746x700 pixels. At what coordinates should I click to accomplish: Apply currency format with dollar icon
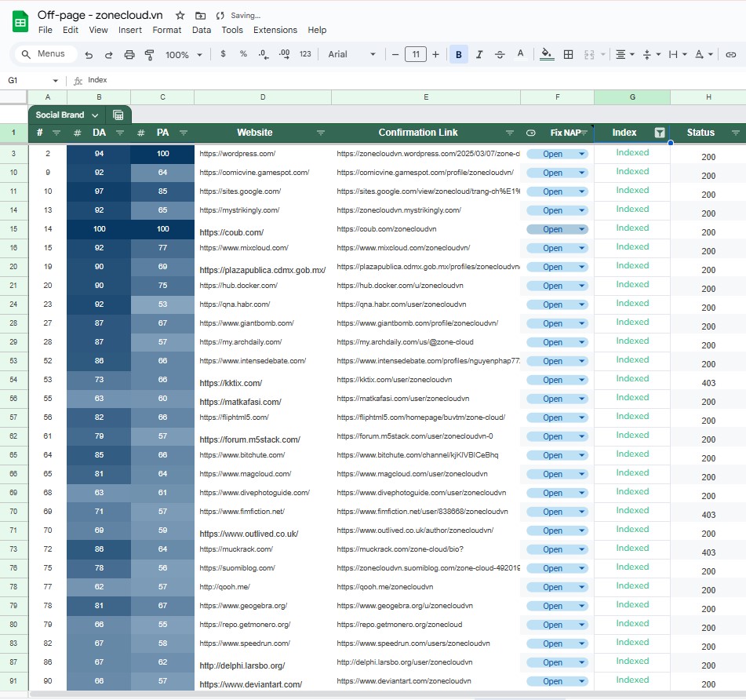pos(223,54)
